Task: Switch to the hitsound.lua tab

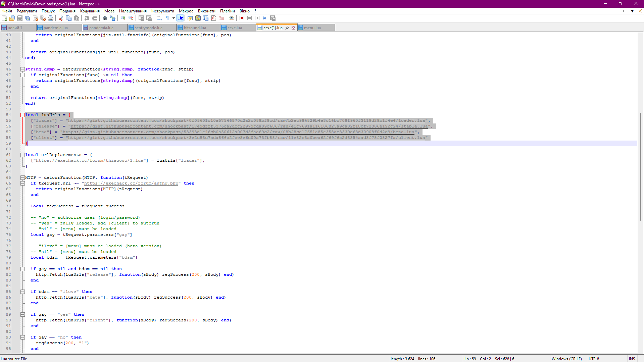Action: point(198,28)
